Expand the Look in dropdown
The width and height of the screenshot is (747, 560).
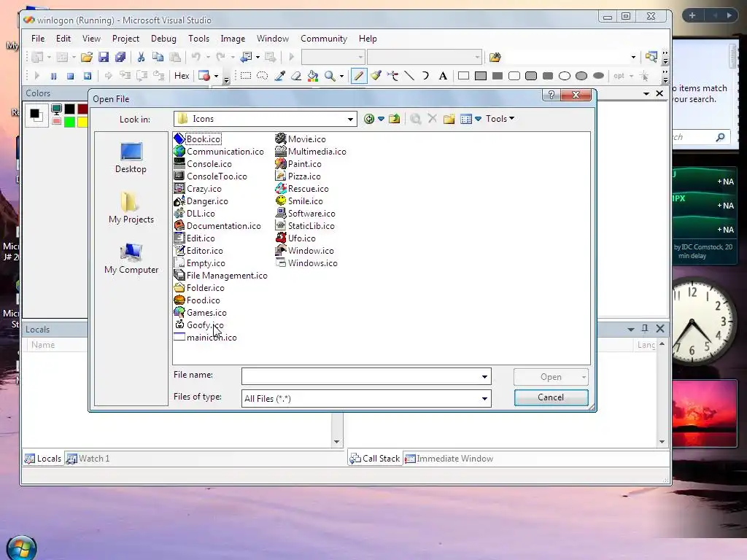350,119
